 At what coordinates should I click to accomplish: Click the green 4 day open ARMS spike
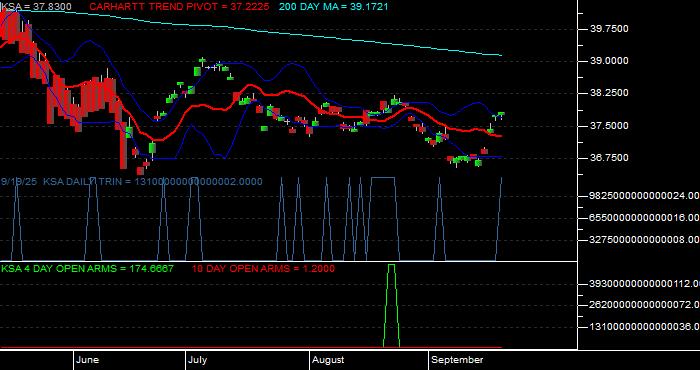tap(392, 305)
